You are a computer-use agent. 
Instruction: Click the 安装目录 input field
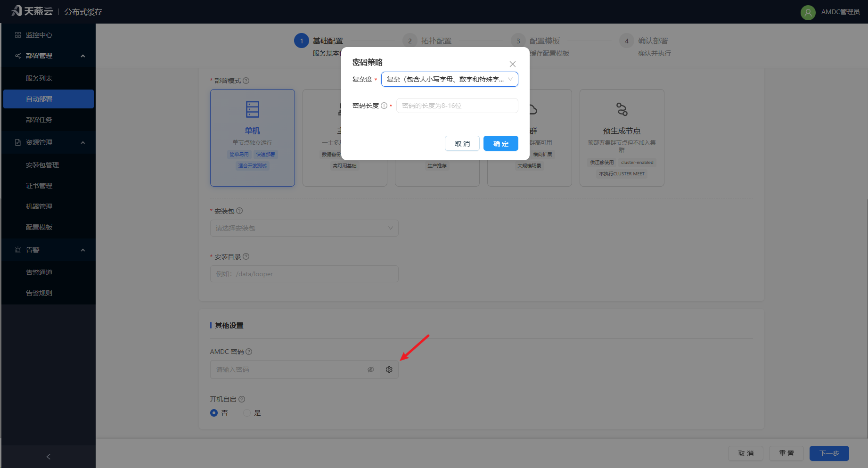[x=304, y=274]
